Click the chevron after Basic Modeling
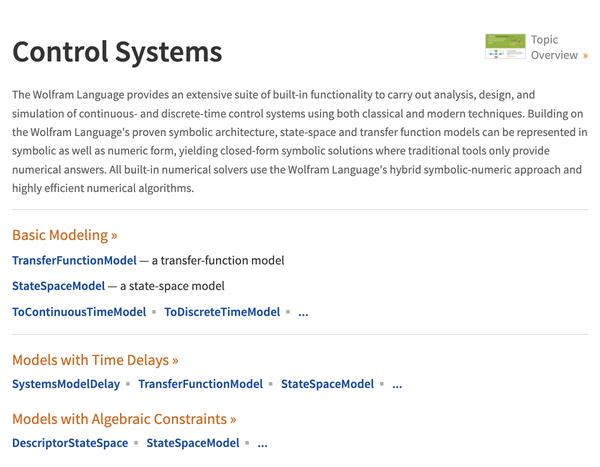Image resolution: width=600 pixels, height=467 pixels. click(114, 236)
